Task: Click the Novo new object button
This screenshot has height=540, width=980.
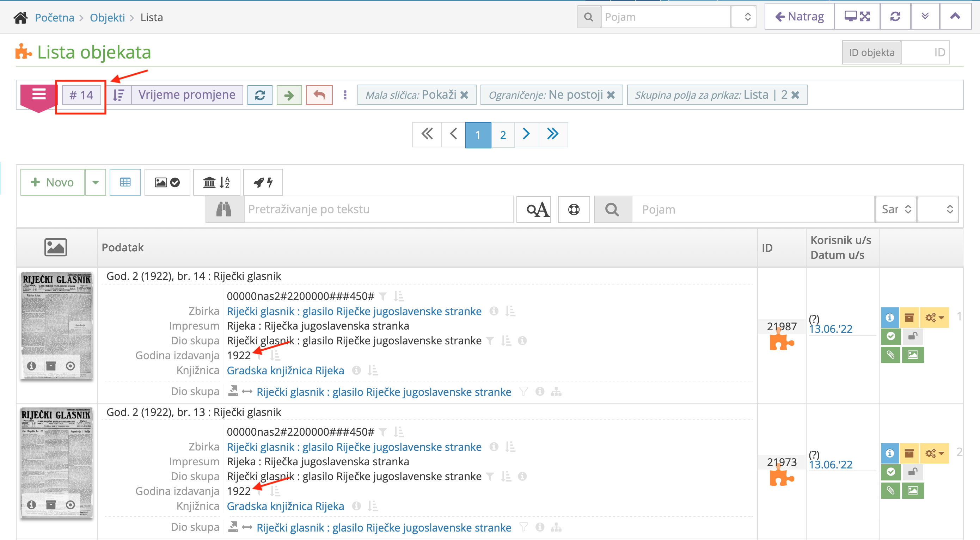Action: [x=53, y=182]
